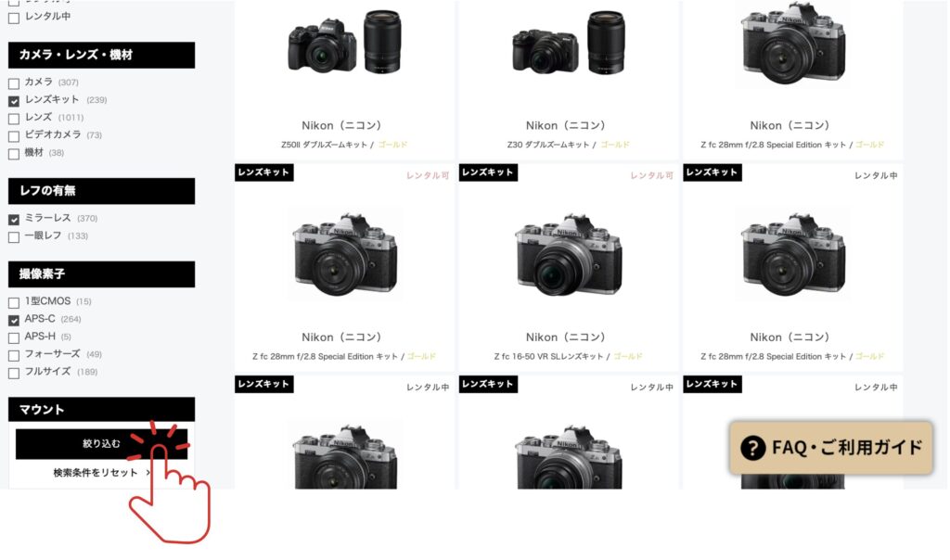Check the カメラ checkbox
The height and width of the screenshot is (560, 950).
coord(14,83)
